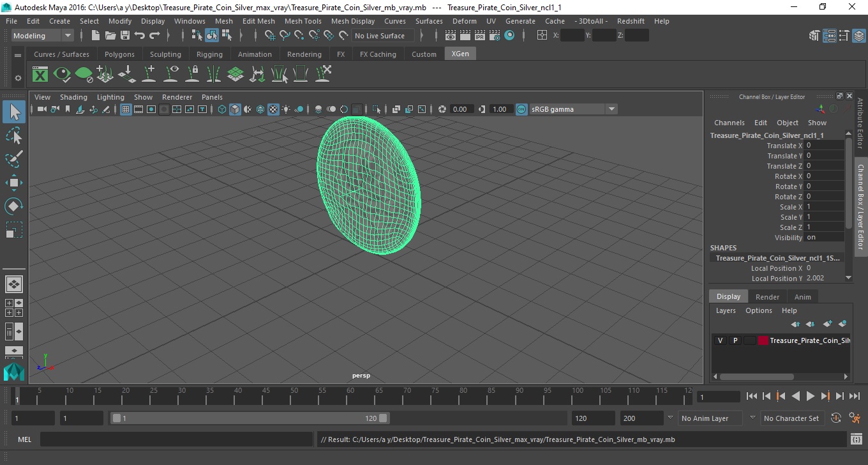Screen dimensions: 868x465
Task: Open the viewport Shading menu
Action: (73, 97)
